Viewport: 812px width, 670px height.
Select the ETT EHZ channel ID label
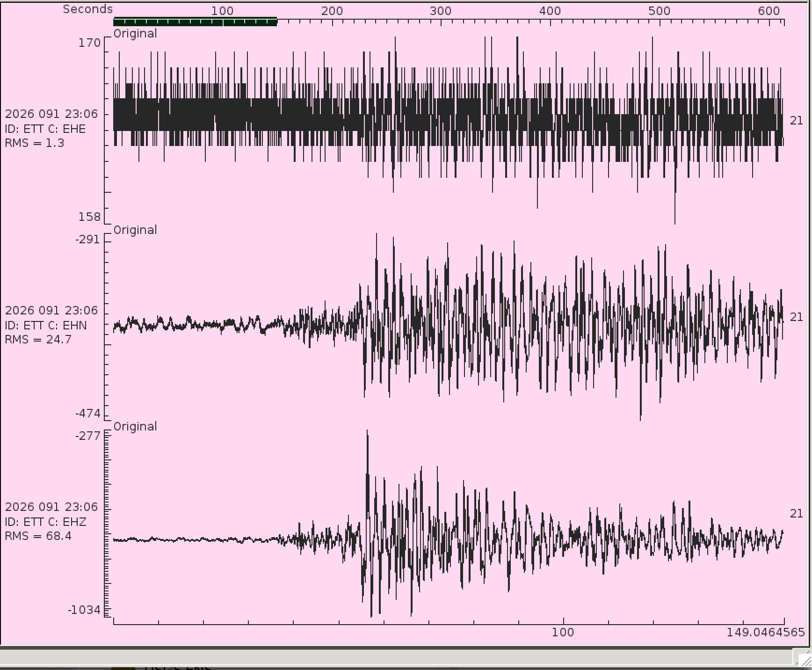click(x=46, y=522)
